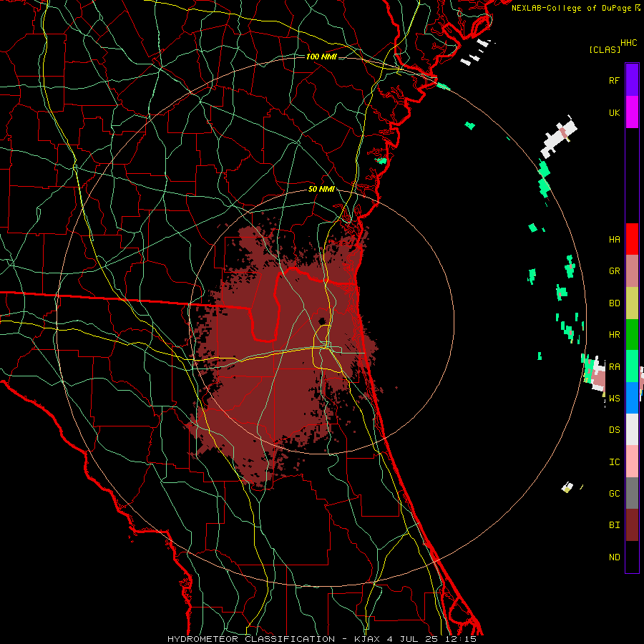Viewport: 644px width, 644px height.
Task: Click the "BI" legend label
Action: pos(614,525)
